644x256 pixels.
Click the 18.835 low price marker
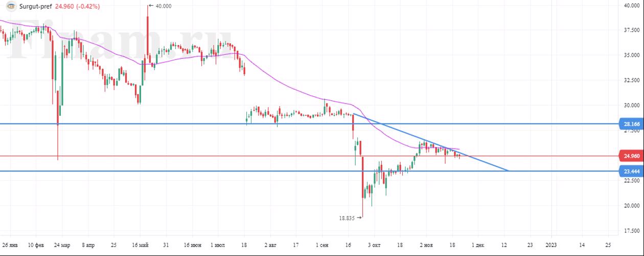click(x=347, y=218)
